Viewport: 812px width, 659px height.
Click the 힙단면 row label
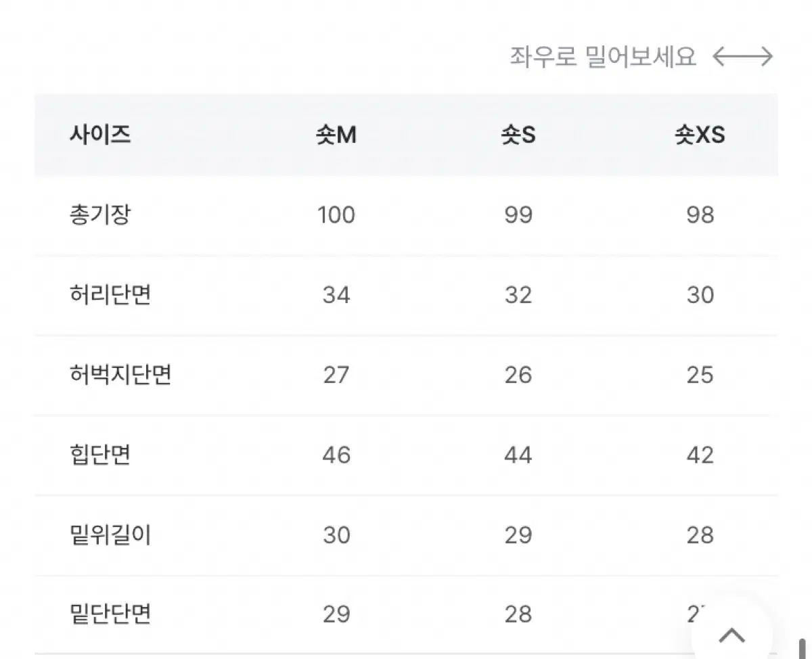click(100, 455)
